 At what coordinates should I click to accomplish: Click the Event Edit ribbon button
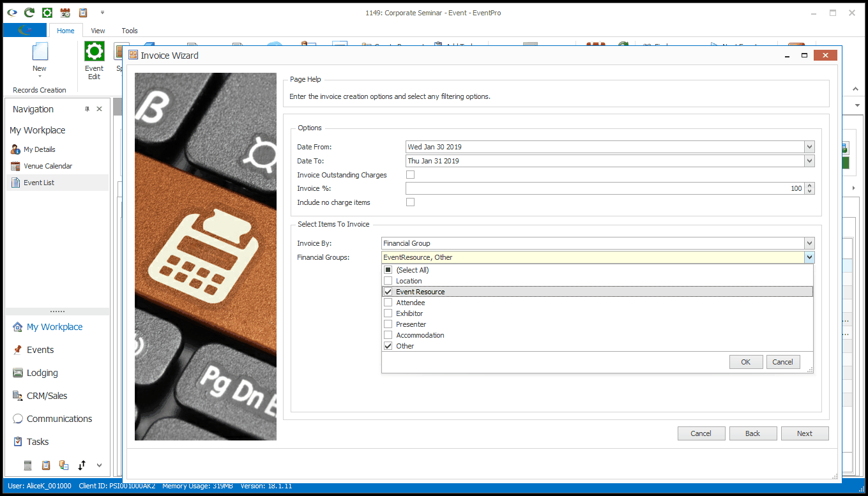pos(94,61)
